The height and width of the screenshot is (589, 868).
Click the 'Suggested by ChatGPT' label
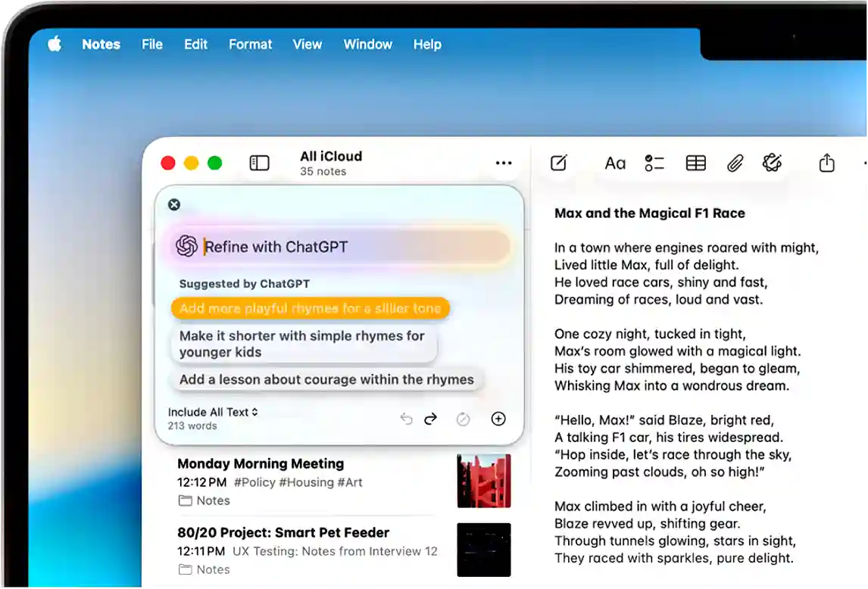pos(244,284)
